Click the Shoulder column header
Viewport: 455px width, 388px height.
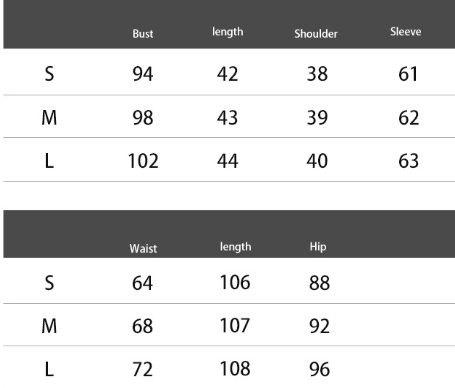[316, 34]
